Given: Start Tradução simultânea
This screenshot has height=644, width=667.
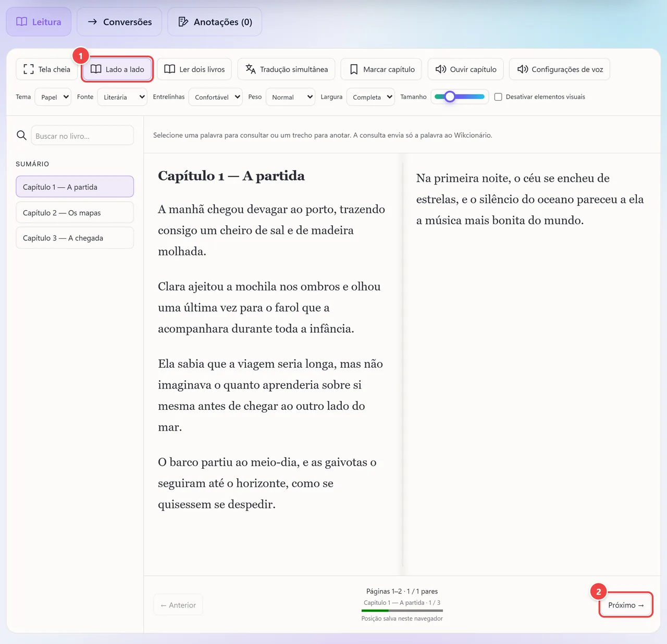Looking at the screenshot, I should 287,69.
